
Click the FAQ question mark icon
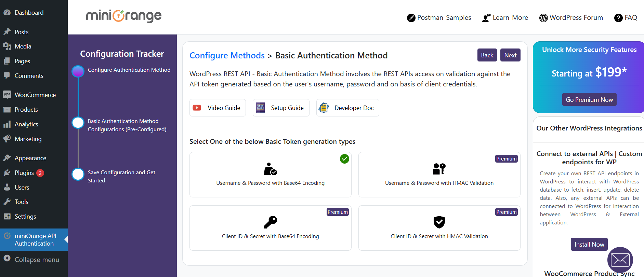pos(618,18)
